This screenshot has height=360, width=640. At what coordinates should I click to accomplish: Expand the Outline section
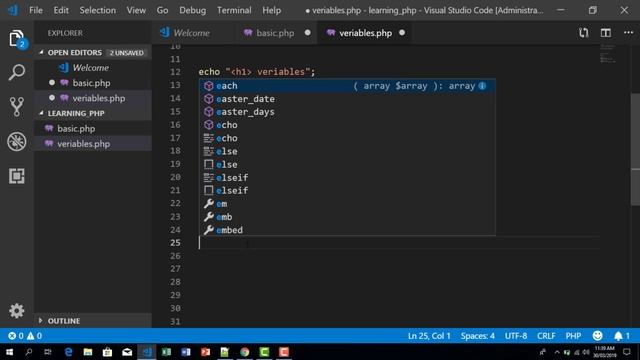point(64,321)
